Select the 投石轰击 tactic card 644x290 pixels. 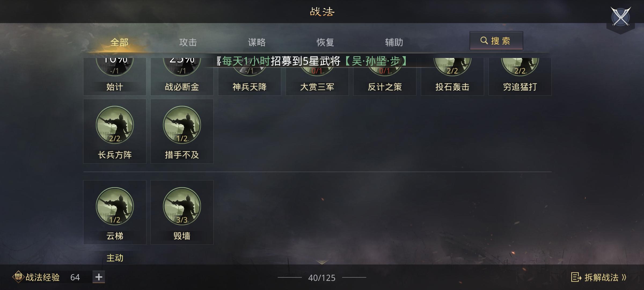[452, 77]
